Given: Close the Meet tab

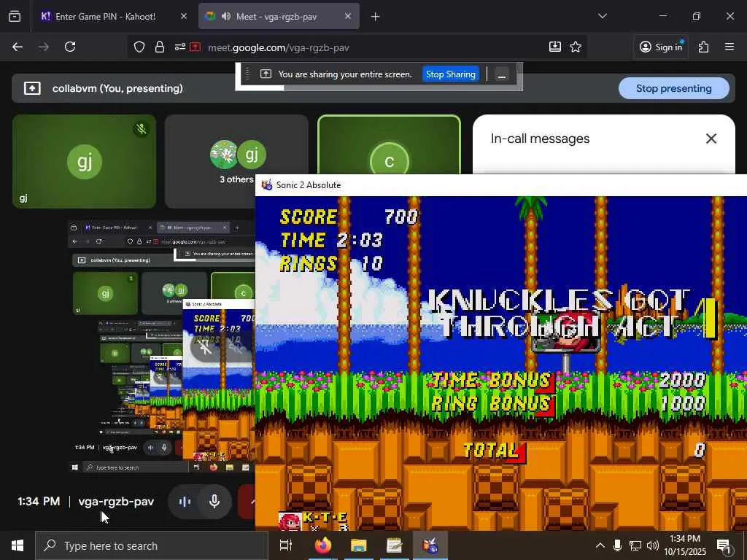Looking at the screenshot, I should coord(348,17).
